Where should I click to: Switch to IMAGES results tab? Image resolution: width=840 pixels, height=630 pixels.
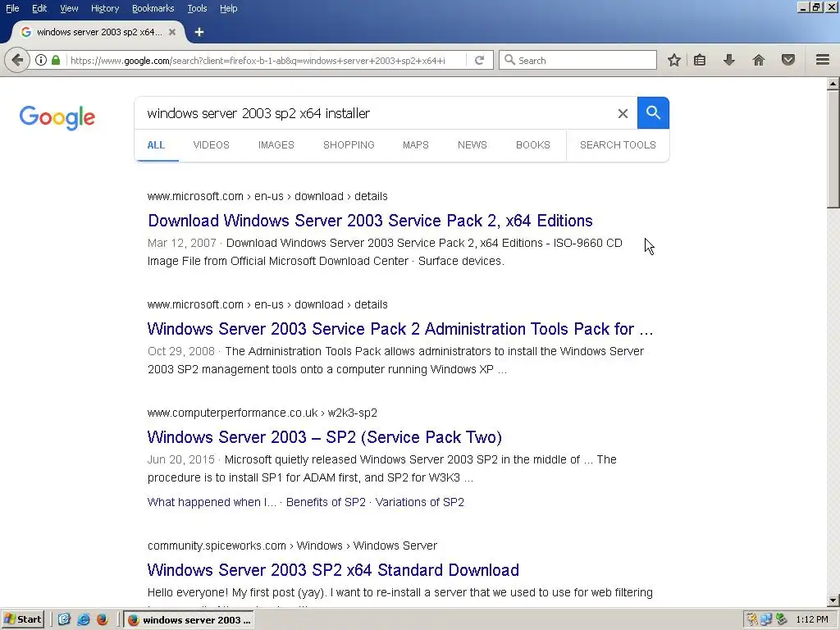tap(276, 145)
